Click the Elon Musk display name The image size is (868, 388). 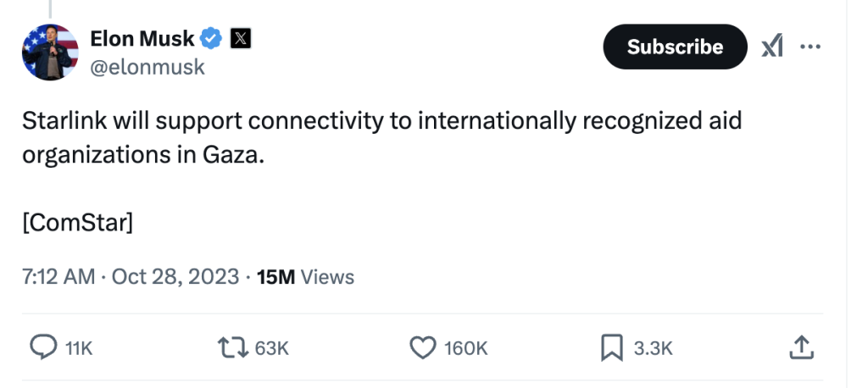pos(142,38)
